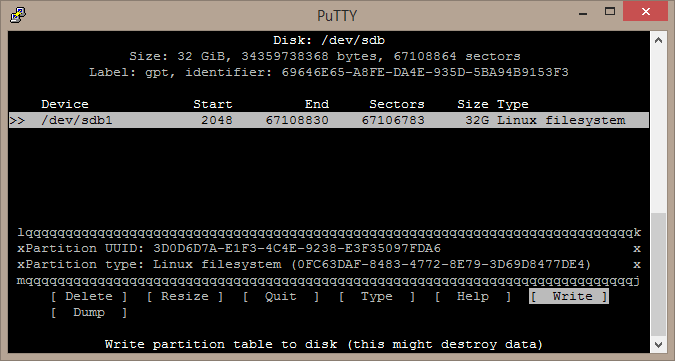Click the Device column header
The height and width of the screenshot is (361, 675).
pyautogui.click(x=65, y=104)
